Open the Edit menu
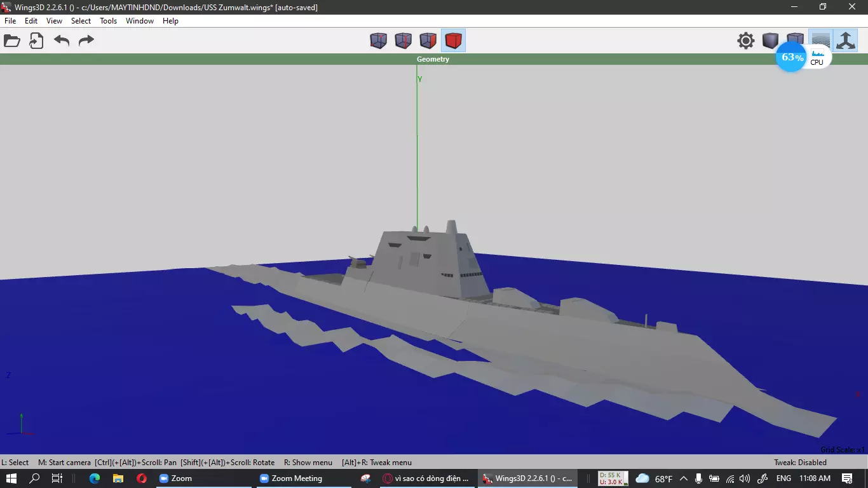868x488 pixels. pos(31,21)
